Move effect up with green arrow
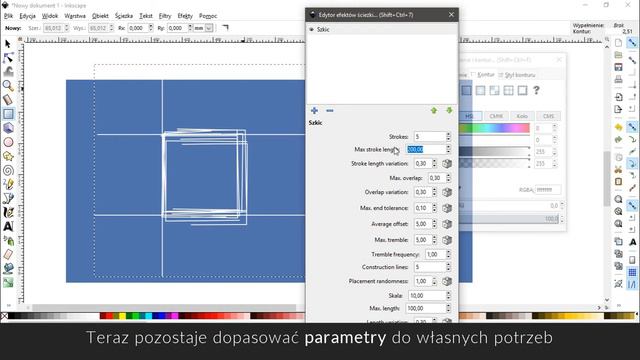This screenshot has height=360, width=640. tap(433, 111)
